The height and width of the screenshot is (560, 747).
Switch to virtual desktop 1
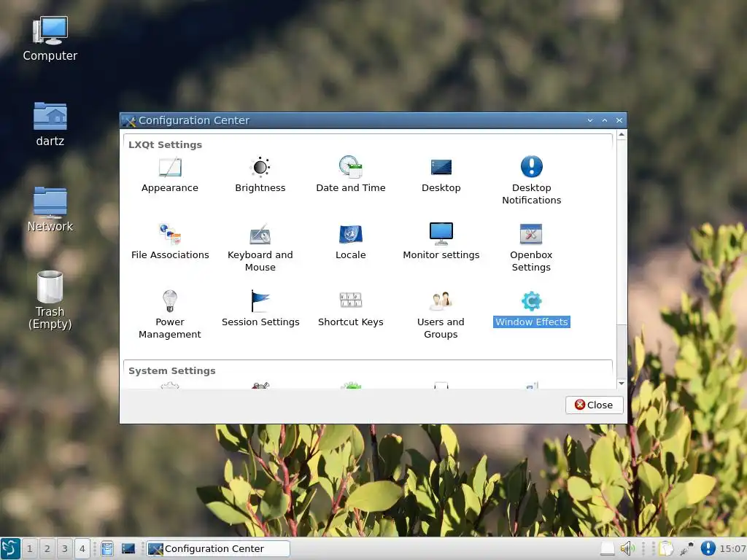pyautogui.click(x=29, y=548)
